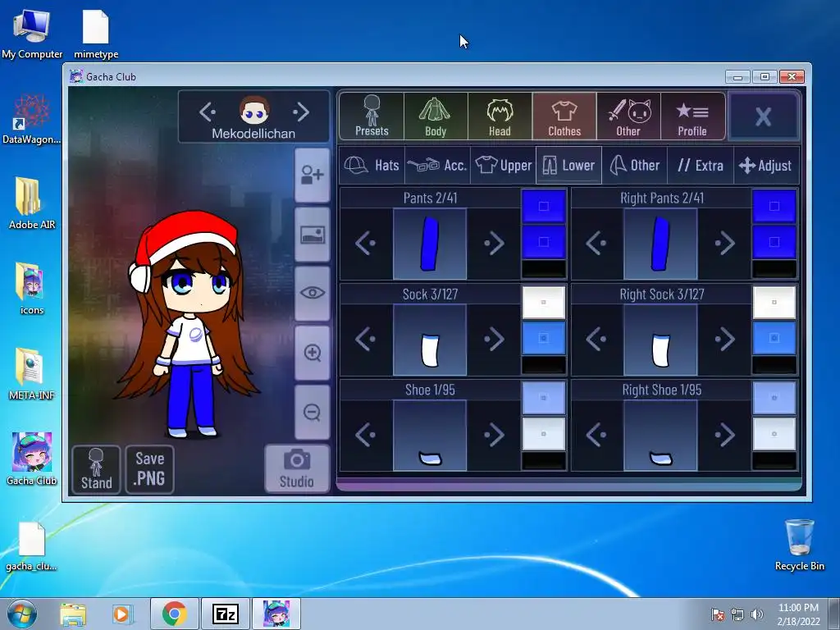Pick the top blue Right Pants swatch
The width and height of the screenshot is (840, 630).
pyautogui.click(x=774, y=206)
